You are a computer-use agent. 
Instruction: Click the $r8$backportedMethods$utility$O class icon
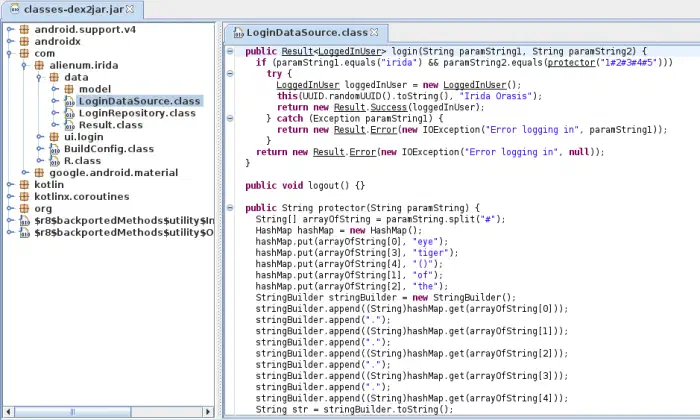pyautogui.click(x=25, y=233)
